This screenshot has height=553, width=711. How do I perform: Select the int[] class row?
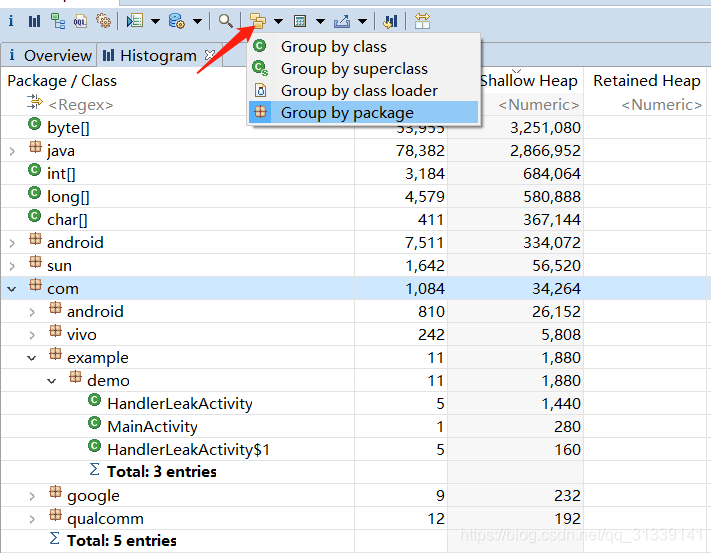(61, 174)
